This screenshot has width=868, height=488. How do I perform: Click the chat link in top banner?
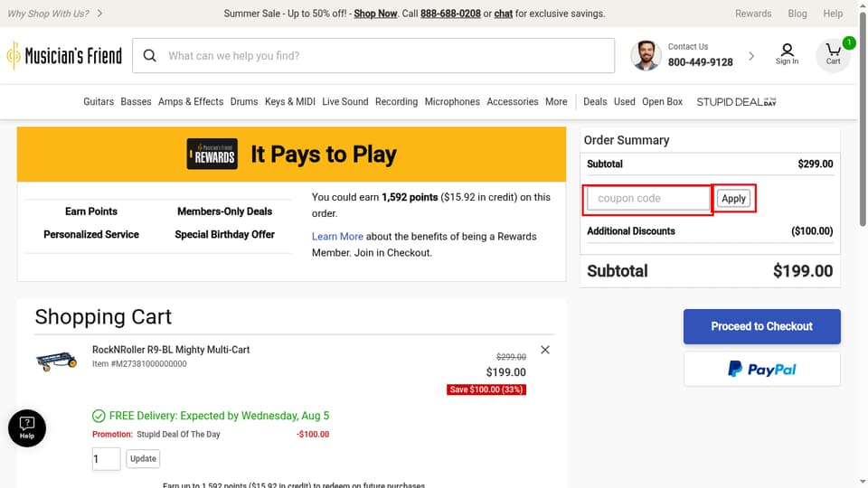pos(504,14)
